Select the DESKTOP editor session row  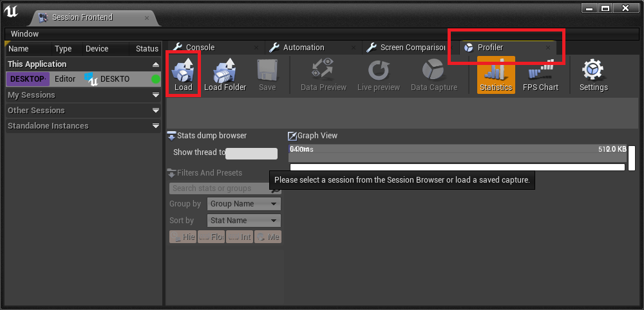pyautogui.click(x=83, y=78)
